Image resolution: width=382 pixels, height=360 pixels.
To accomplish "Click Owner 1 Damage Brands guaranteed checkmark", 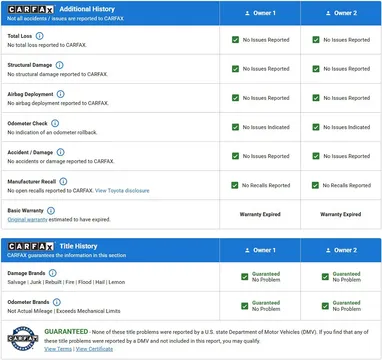I will tap(245, 277).
